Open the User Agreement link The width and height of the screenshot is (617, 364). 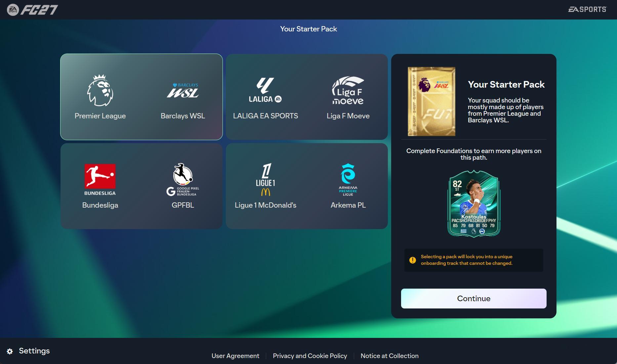(x=235, y=356)
